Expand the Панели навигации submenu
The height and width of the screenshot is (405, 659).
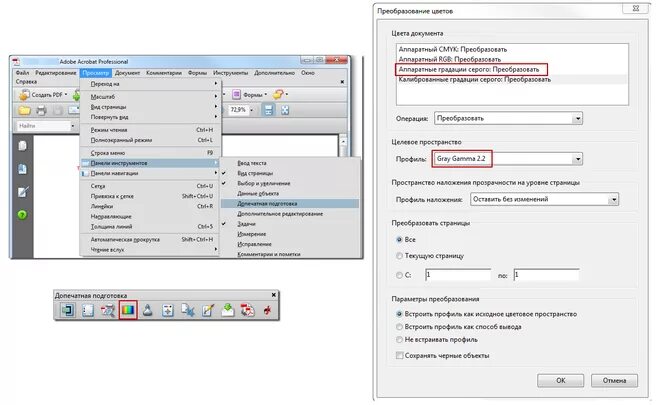click(x=150, y=173)
